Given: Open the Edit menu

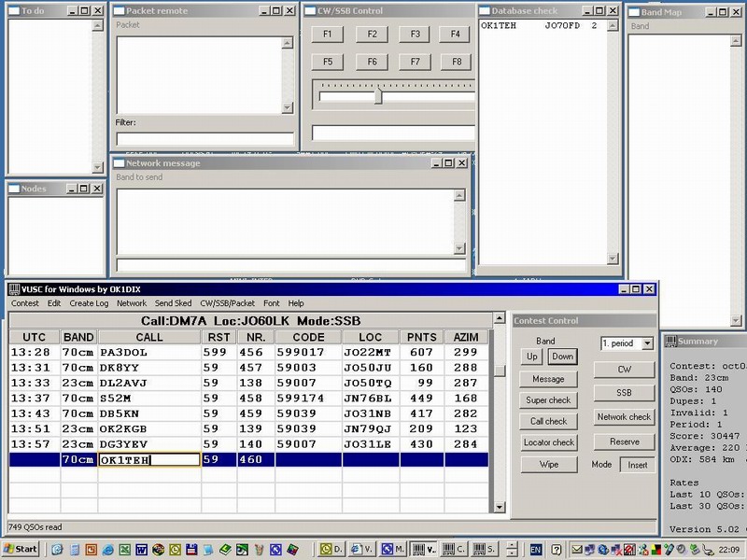Looking at the screenshot, I should (54, 303).
